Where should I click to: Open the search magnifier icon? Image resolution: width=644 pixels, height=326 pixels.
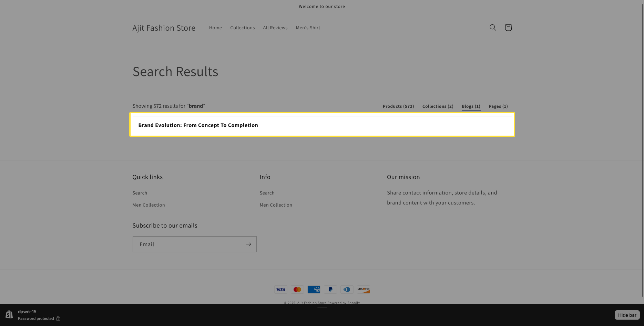493,28
